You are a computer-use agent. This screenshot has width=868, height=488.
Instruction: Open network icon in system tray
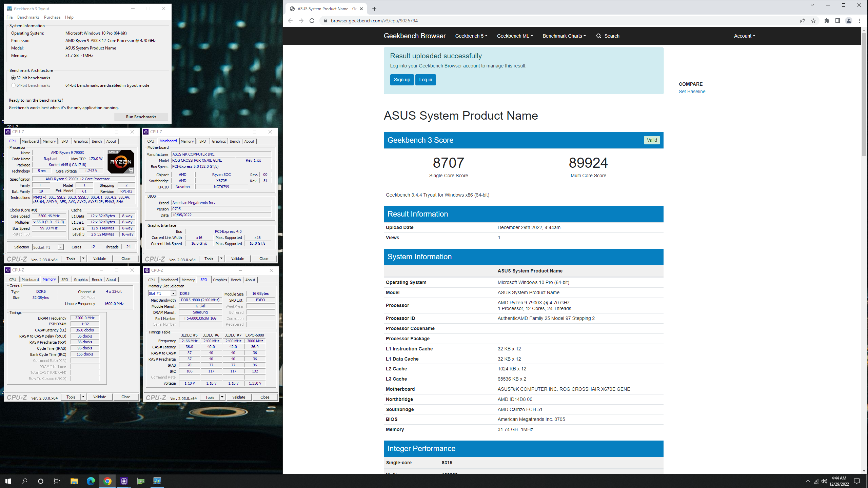816,481
